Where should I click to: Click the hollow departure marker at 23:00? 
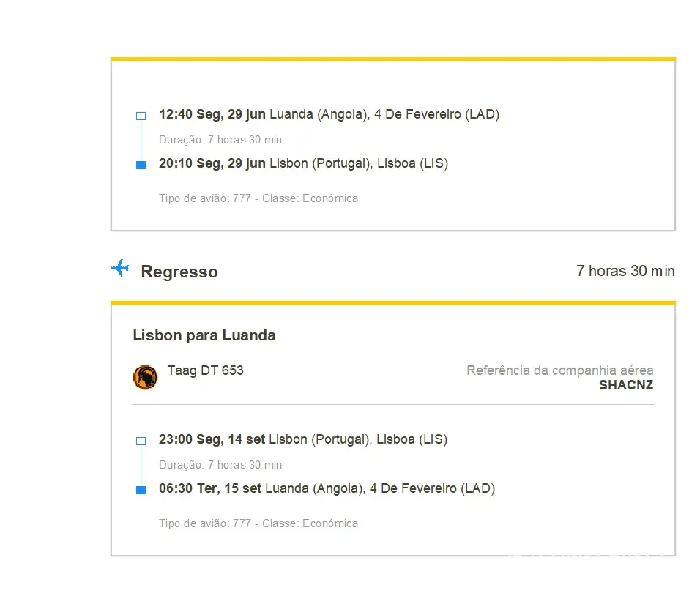tap(141, 441)
